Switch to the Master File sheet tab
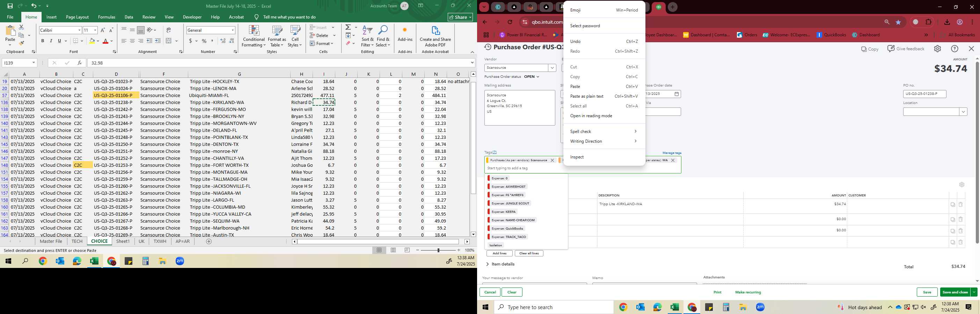The image size is (980, 314). point(51,241)
